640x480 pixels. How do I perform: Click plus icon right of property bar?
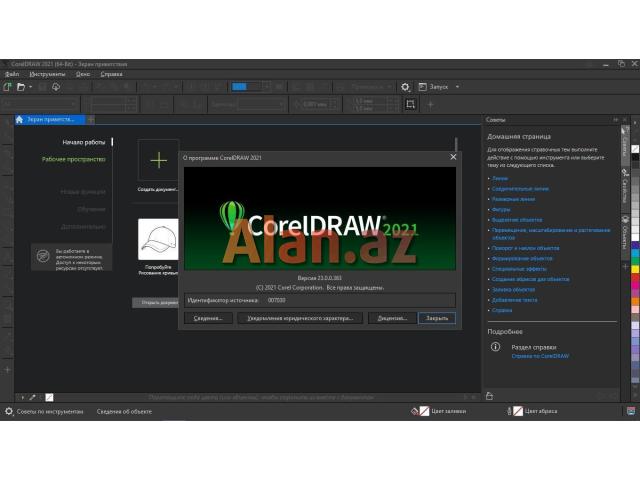tap(430, 104)
